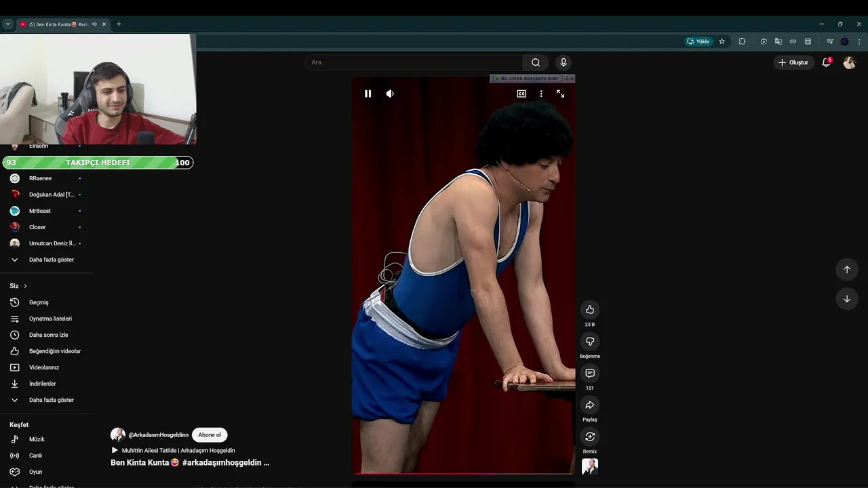Toggle closed captions on the Short

pyautogui.click(x=521, y=94)
